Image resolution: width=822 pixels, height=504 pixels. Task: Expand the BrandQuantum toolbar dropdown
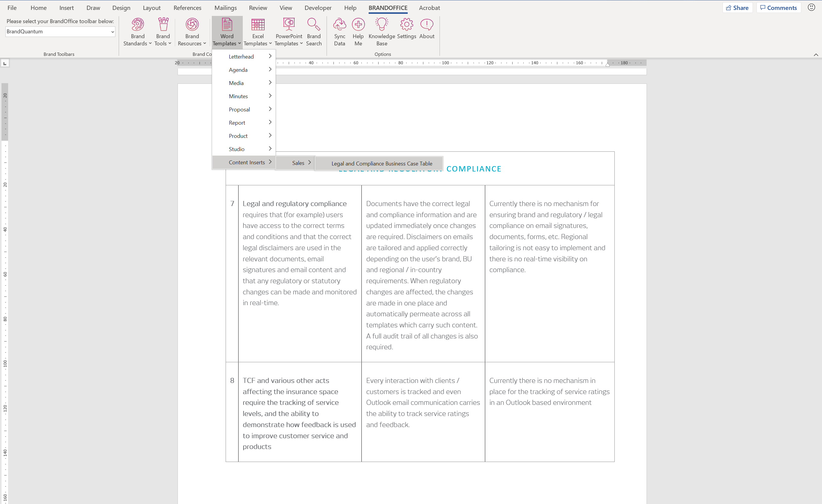[x=112, y=32]
